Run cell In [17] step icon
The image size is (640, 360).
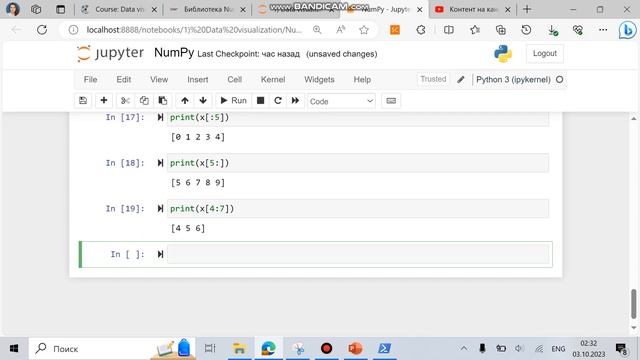click(160, 118)
